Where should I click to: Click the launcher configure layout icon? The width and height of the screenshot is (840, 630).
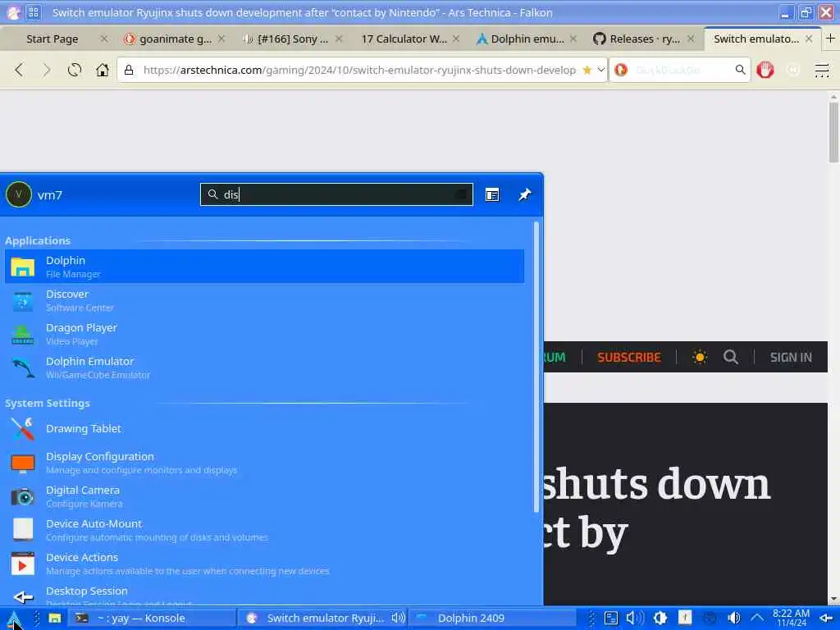pyautogui.click(x=492, y=194)
